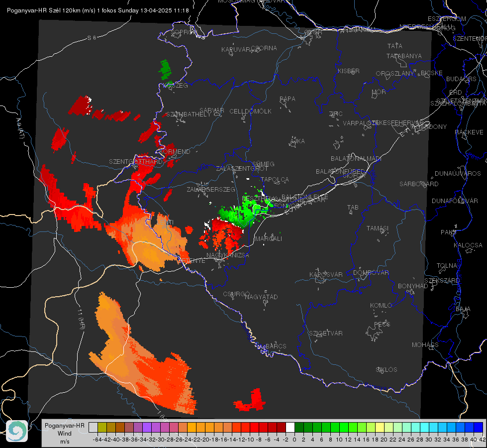This screenshot has height=448, width=487.
Task: Click the NAGYATÁD city label
Action: tap(261, 297)
